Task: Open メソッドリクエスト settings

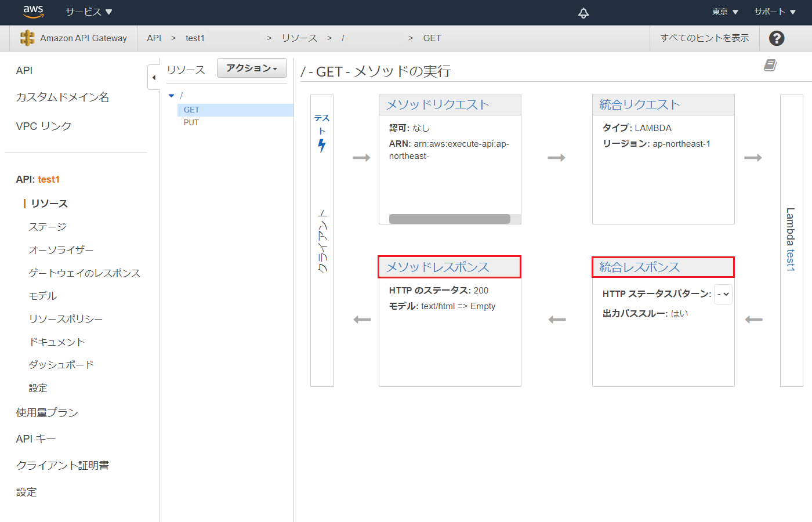Action: (438, 104)
